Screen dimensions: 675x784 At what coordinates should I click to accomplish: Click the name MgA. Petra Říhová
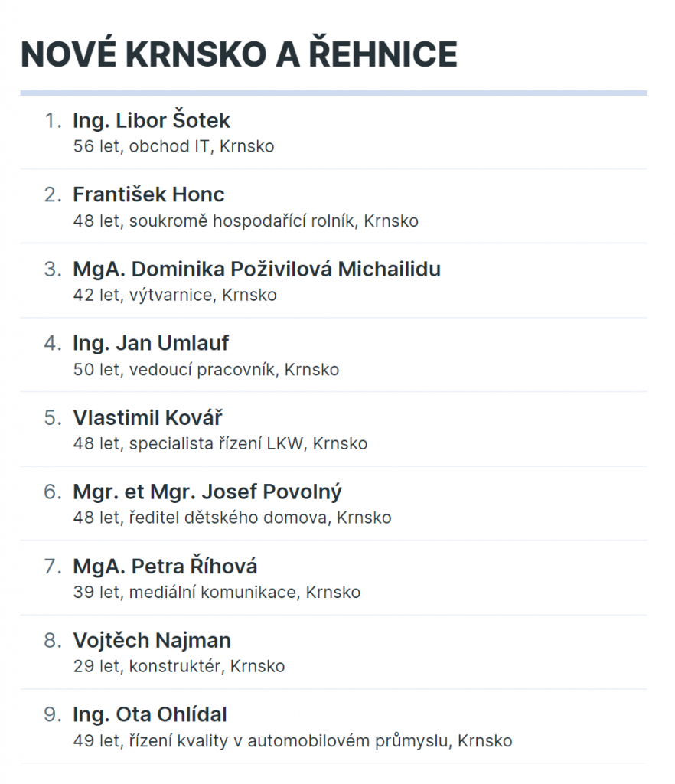coord(165,566)
